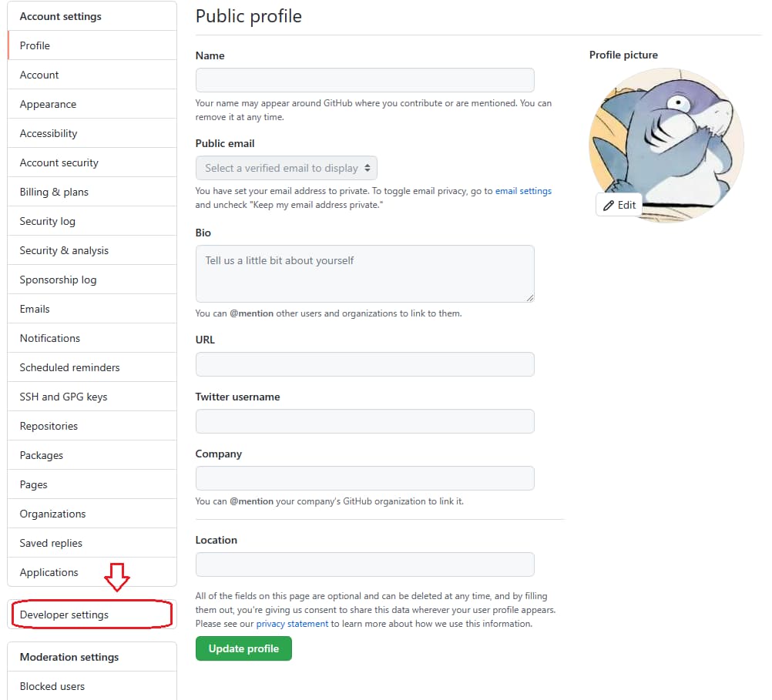The width and height of the screenshot is (772, 700).
Task: Click the Update profile button
Action: pyautogui.click(x=243, y=648)
